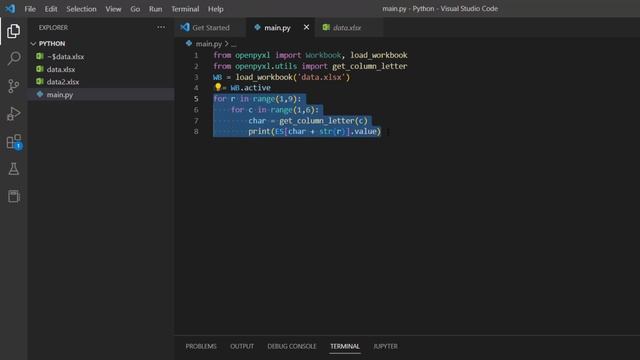Open the Extensions view icon
640x360 pixels.
click(x=14, y=142)
